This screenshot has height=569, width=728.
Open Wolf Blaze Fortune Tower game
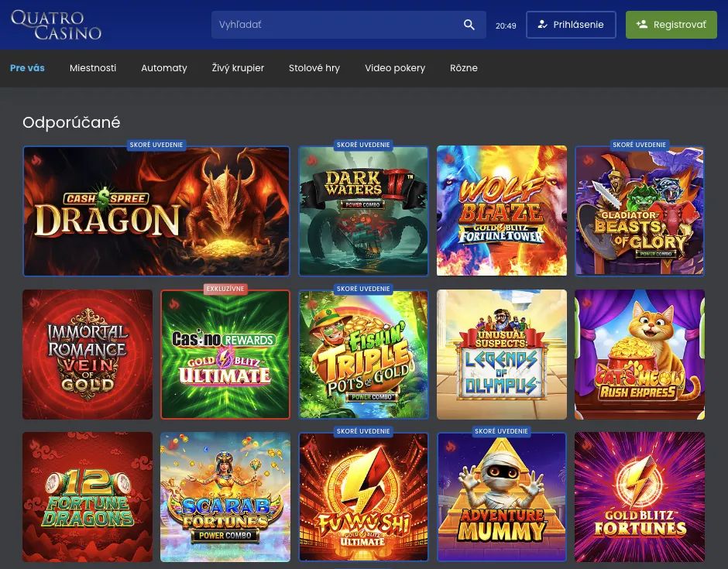pyautogui.click(x=501, y=211)
